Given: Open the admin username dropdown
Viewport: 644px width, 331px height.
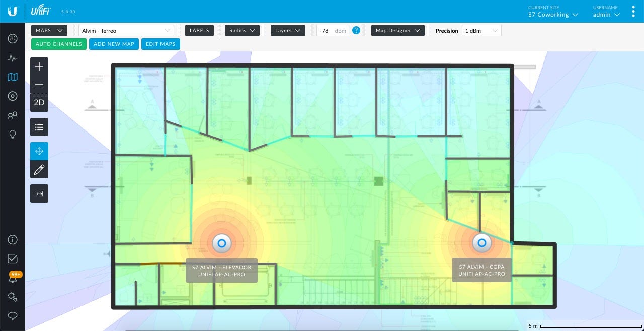Looking at the screenshot, I should tap(606, 15).
